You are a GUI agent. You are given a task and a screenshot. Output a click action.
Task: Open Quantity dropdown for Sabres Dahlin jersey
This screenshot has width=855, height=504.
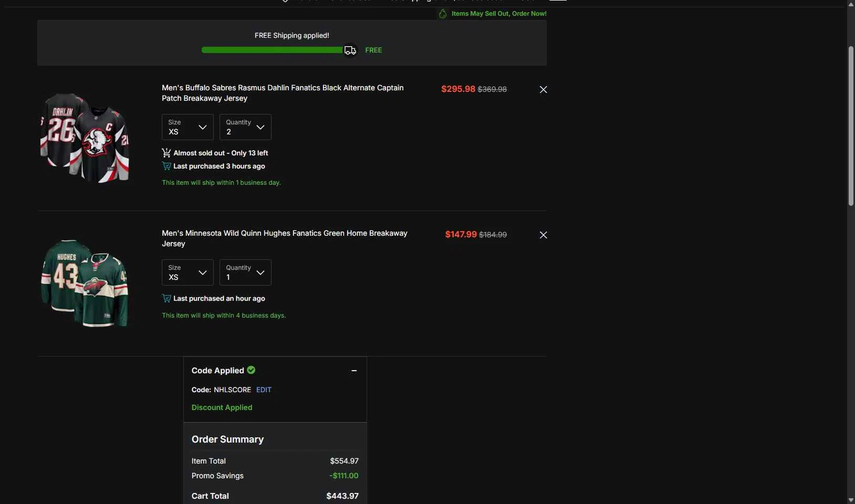[x=245, y=127]
